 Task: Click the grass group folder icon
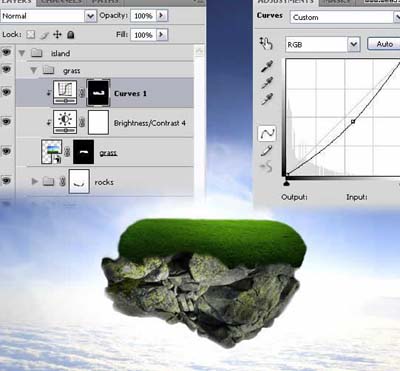pos(49,70)
